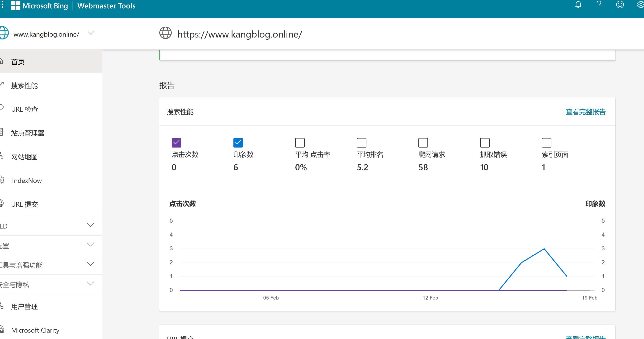Viewport: 644px width, 339px height.
Task: Open 网站地图 in the sidebar
Action: tap(51, 157)
